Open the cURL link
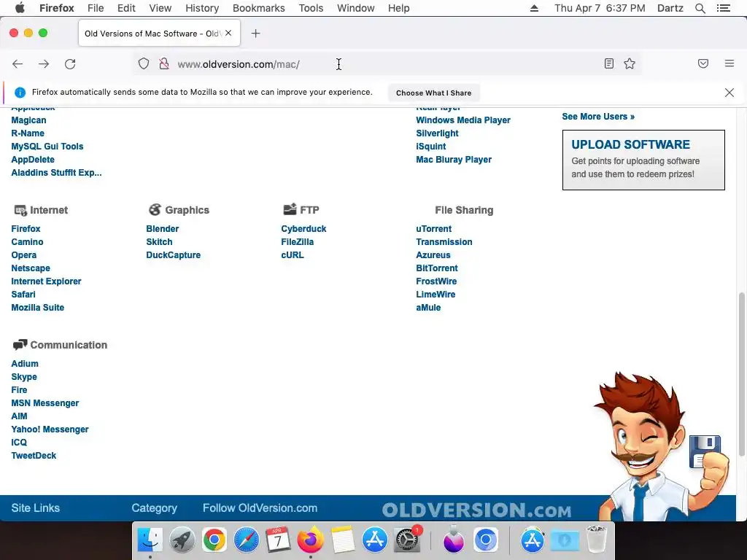 [x=293, y=255]
